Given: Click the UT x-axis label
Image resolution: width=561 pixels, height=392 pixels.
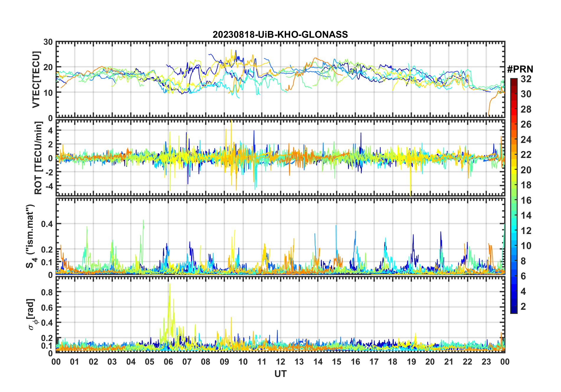Looking at the screenshot, I should (x=280, y=374).
